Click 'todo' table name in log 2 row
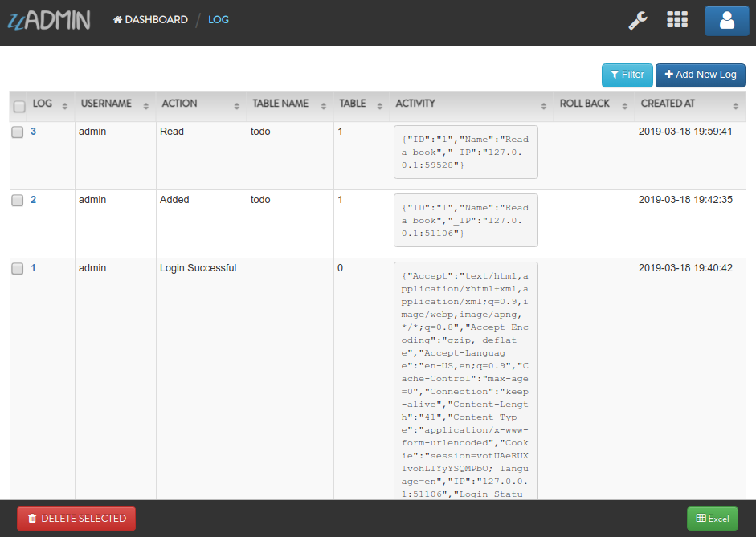The image size is (756, 537). tap(260, 200)
